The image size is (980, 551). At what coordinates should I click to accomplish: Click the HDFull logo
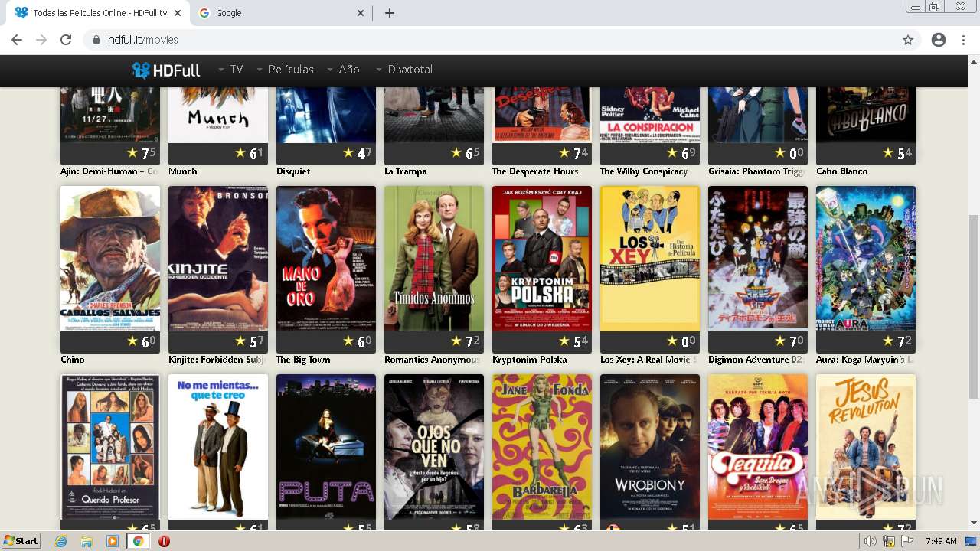click(166, 70)
